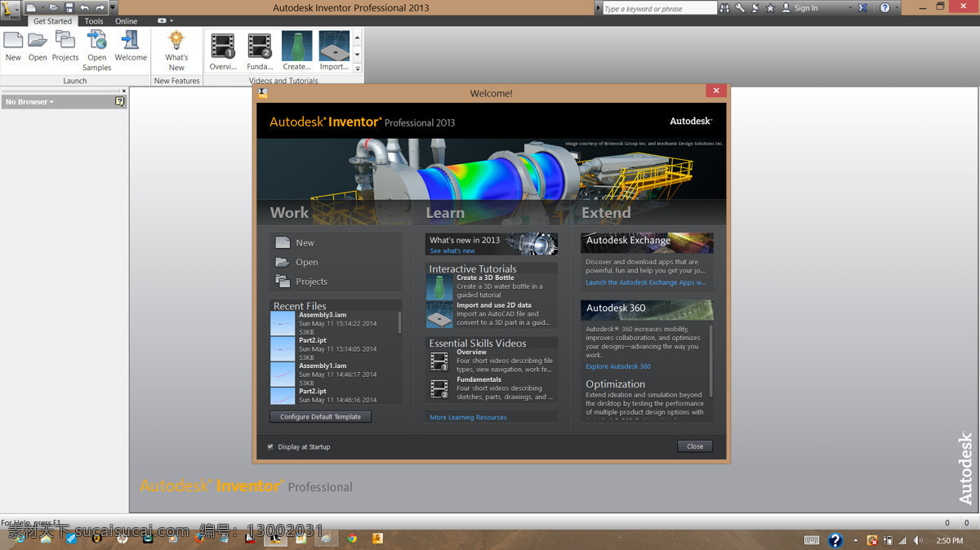980x550 pixels.
Task: Open the New file dropdown arrow in quick access
Action: point(42,8)
